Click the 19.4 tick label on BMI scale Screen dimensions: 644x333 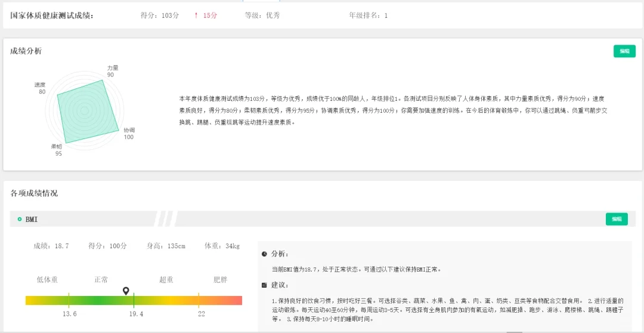(x=136, y=314)
